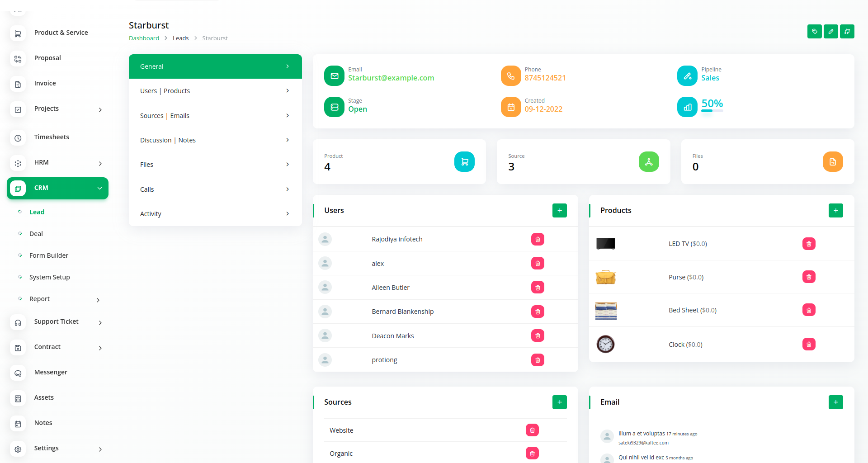Click the plus icon in Users panel
Screen dimensions: 868x463
pos(559,211)
